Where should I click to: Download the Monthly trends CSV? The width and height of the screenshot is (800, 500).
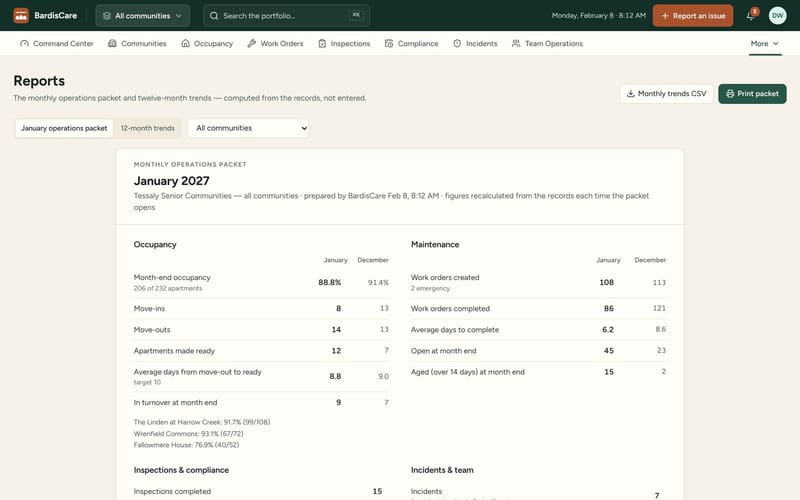pos(666,93)
